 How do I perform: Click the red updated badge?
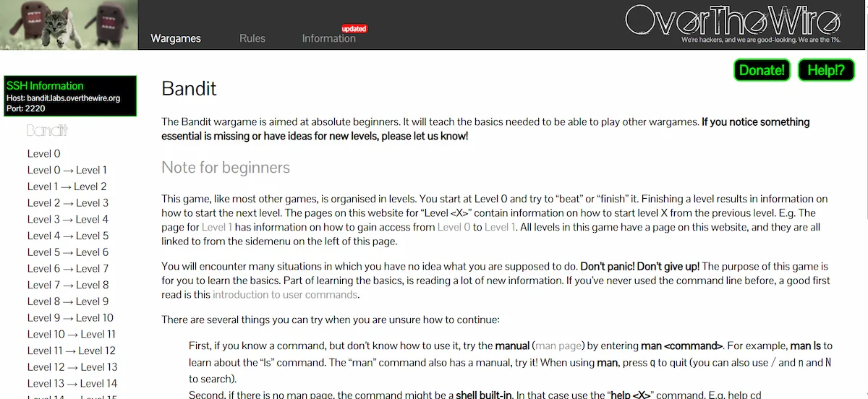354,29
